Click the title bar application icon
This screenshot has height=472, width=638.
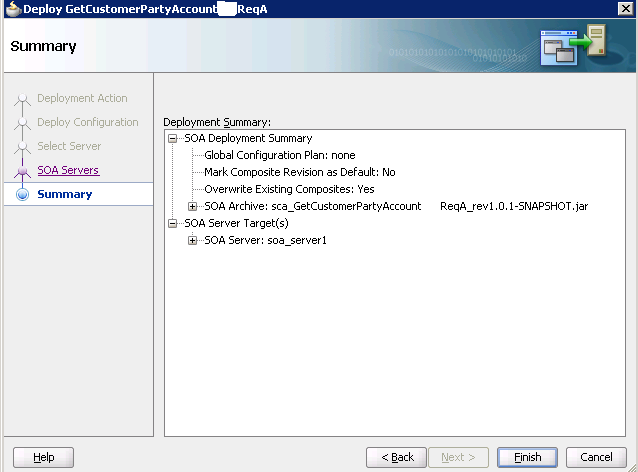click(13, 9)
